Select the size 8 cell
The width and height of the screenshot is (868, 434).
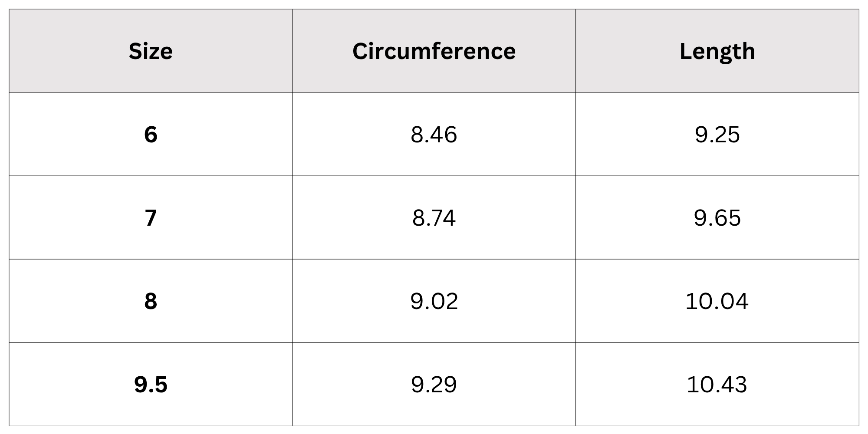click(x=151, y=301)
